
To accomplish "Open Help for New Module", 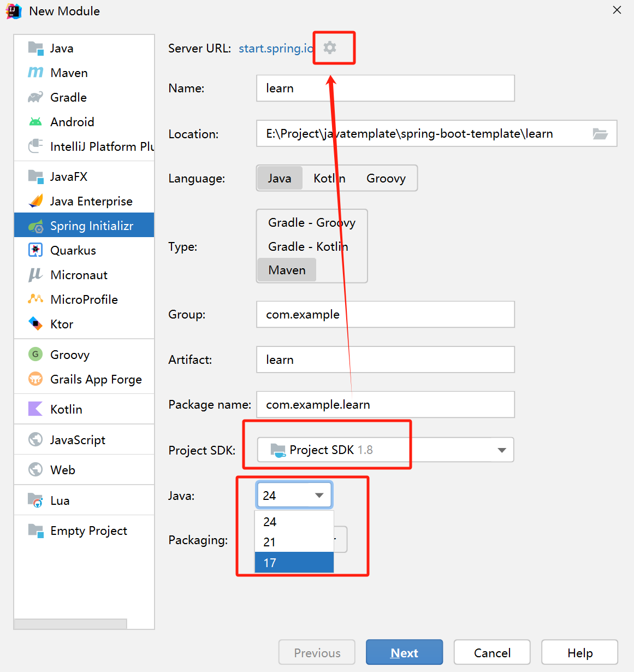I will (x=579, y=652).
